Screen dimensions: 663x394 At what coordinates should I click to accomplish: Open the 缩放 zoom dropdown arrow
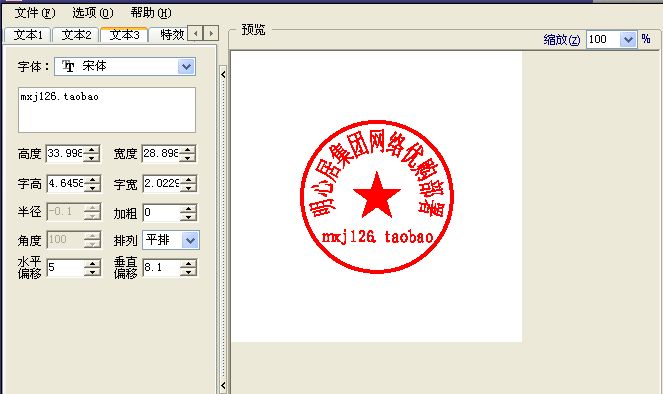pos(628,40)
